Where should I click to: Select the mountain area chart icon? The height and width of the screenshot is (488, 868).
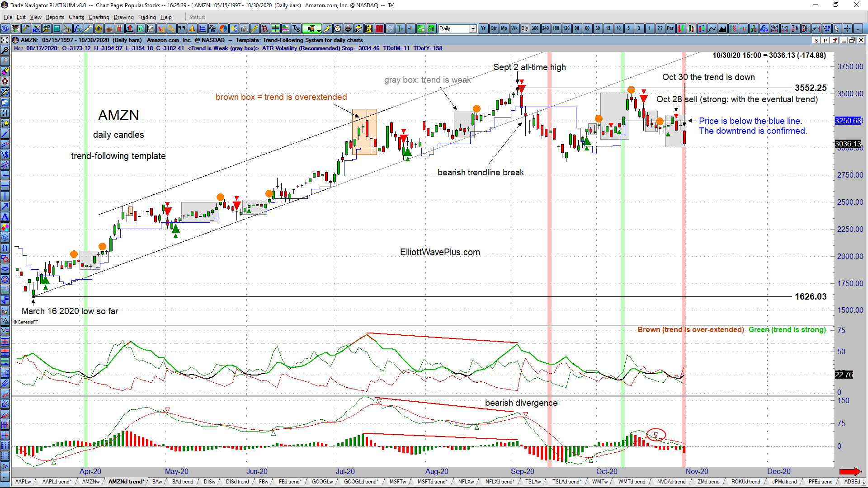[x=722, y=28]
